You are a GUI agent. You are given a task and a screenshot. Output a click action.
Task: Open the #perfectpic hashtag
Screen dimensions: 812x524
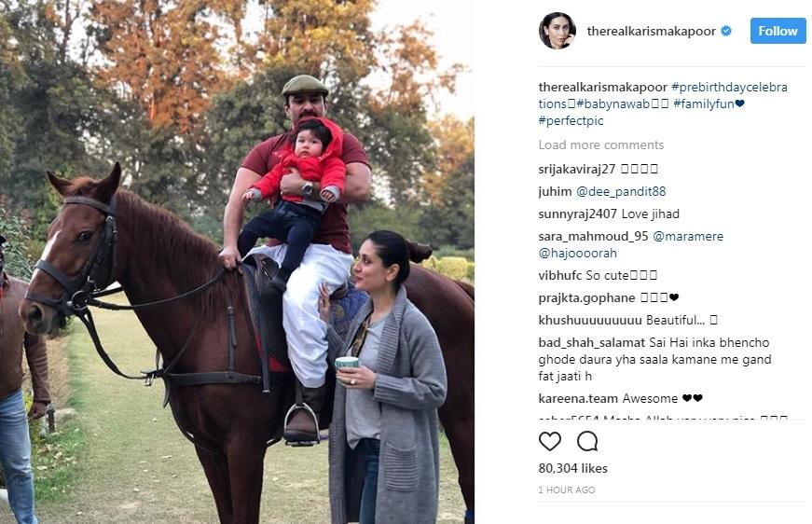tap(571, 120)
